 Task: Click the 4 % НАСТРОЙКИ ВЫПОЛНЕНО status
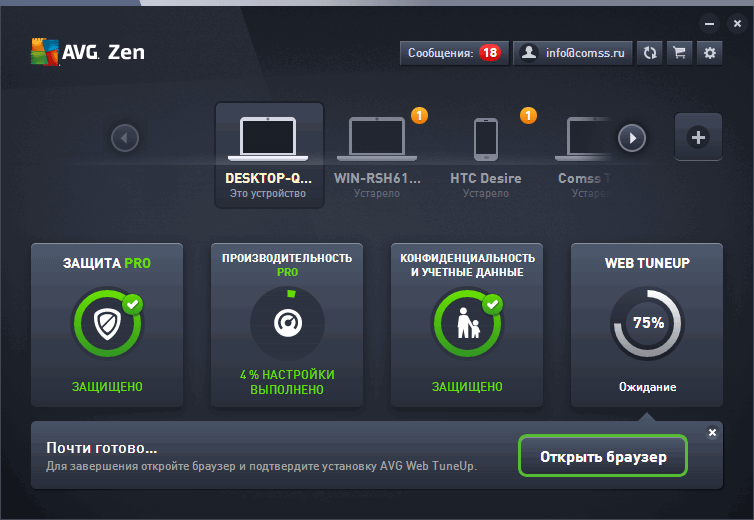tap(287, 382)
